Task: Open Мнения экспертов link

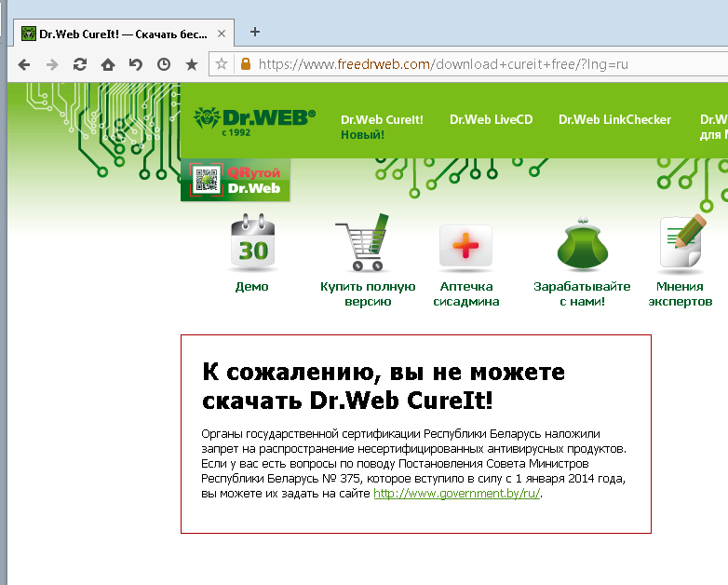Action: coord(681,293)
